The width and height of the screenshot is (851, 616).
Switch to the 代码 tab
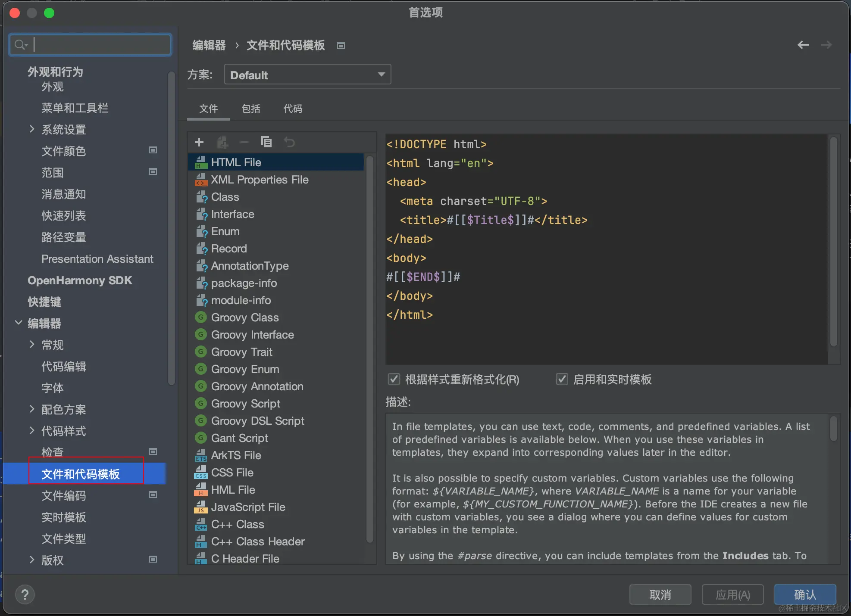click(x=293, y=109)
